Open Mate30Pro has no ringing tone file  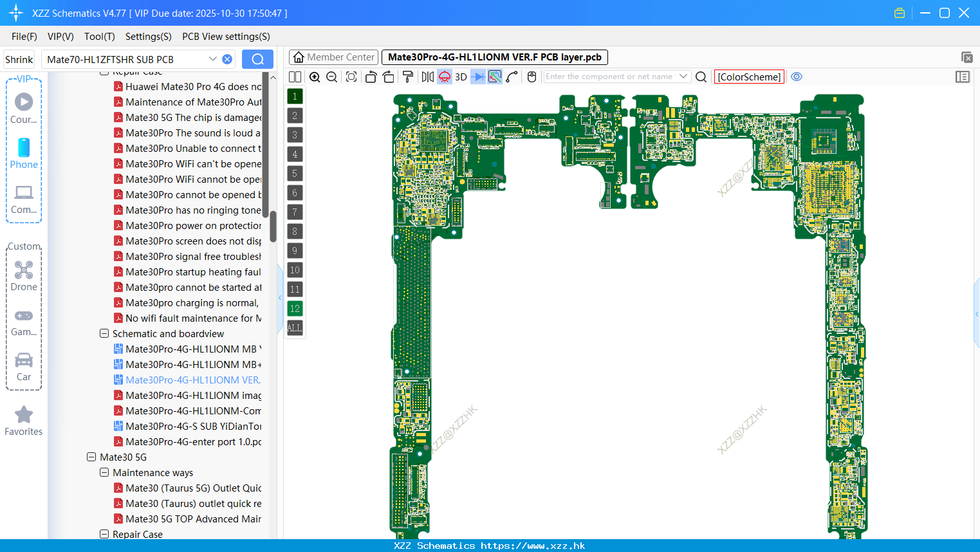click(188, 210)
